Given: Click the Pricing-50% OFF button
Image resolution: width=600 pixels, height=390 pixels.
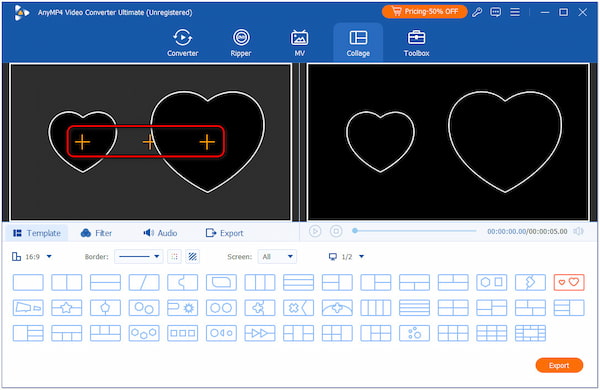Looking at the screenshot, I should [424, 12].
